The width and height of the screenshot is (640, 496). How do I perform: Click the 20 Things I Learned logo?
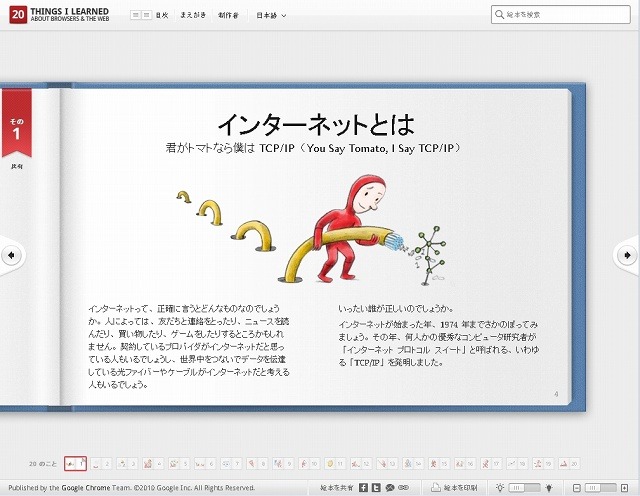(60, 15)
